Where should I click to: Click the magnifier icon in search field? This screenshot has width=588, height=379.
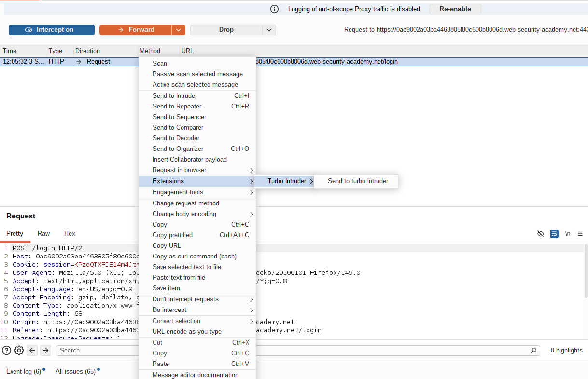point(533,351)
